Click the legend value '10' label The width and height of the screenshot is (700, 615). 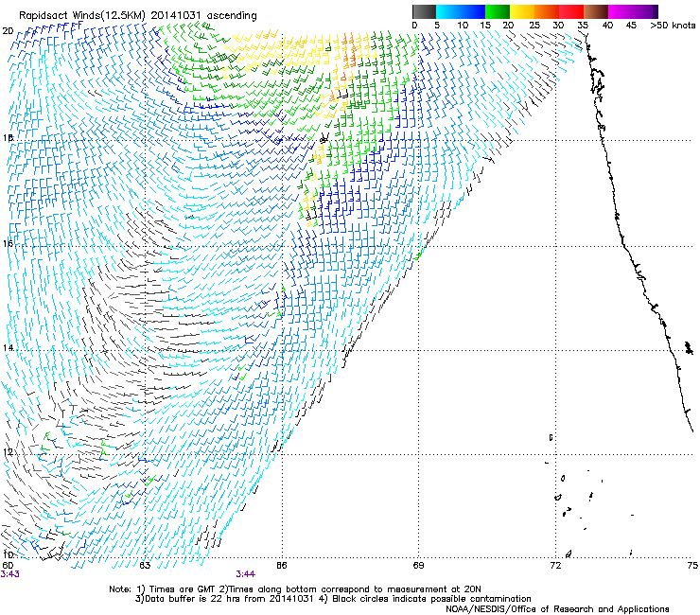click(x=463, y=26)
